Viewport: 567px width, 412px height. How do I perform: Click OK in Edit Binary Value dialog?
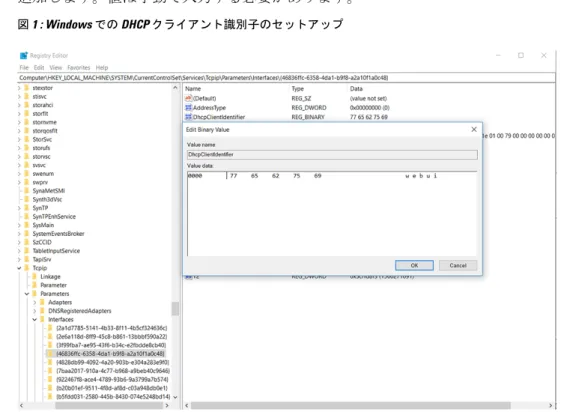[x=414, y=265]
